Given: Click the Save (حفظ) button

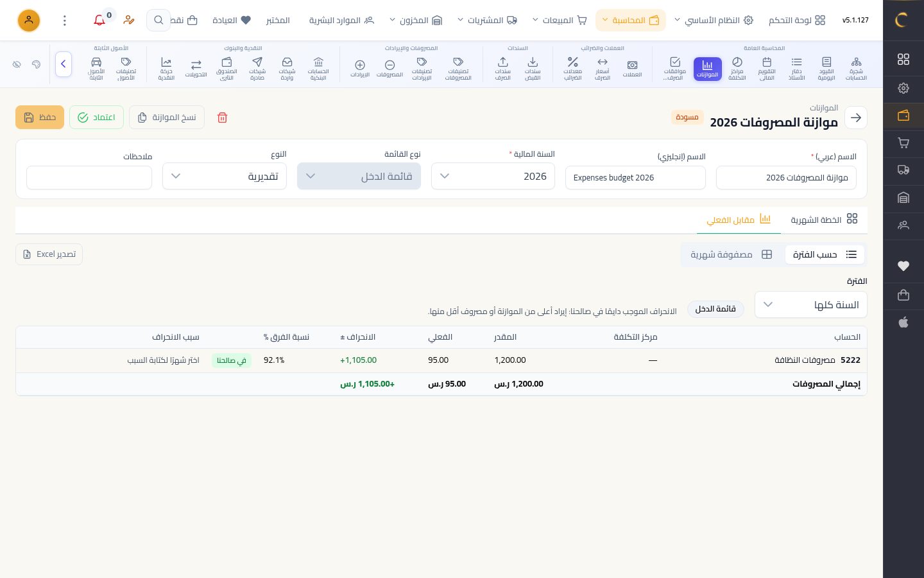Looking at the screenshot, I should (x=40, y=118).
